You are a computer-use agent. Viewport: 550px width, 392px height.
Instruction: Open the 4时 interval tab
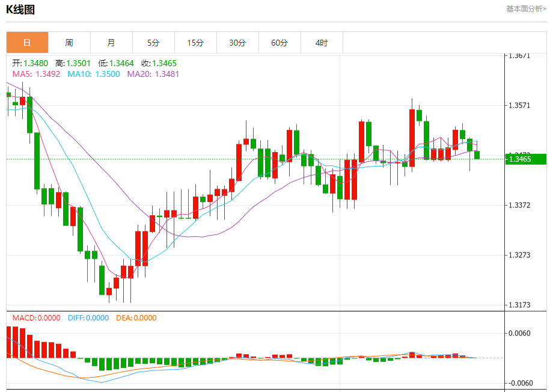(x=322, y=43)
